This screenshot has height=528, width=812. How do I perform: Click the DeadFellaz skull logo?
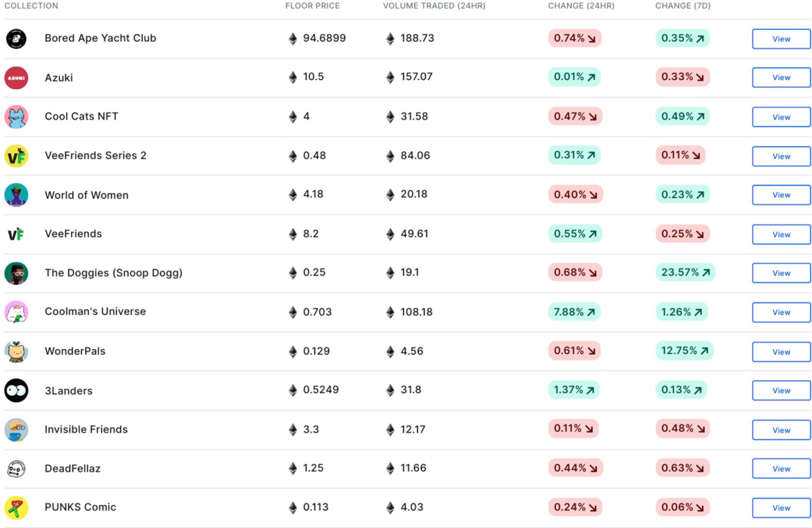[x=16, y=468]
